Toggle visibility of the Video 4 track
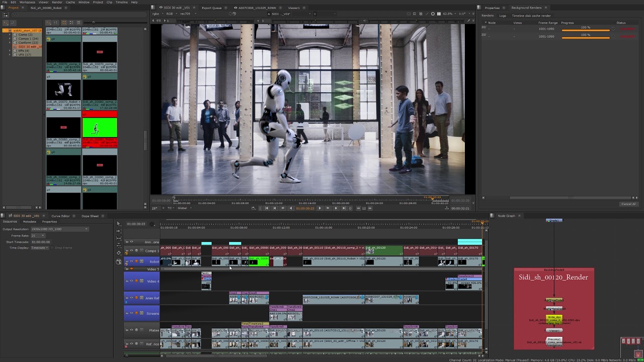Image resolution: width=644 pixels, height=362 pixels. click(131, 281)
